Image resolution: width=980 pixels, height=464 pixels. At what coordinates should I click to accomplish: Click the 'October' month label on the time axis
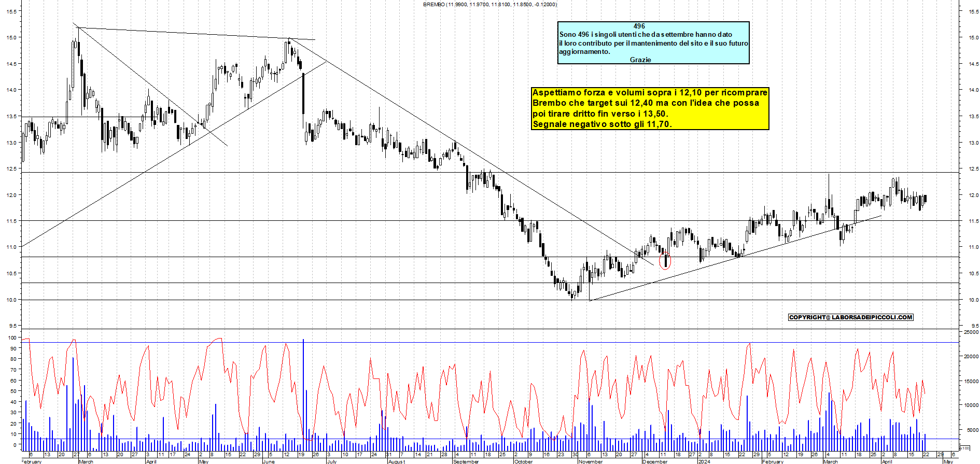523,461
